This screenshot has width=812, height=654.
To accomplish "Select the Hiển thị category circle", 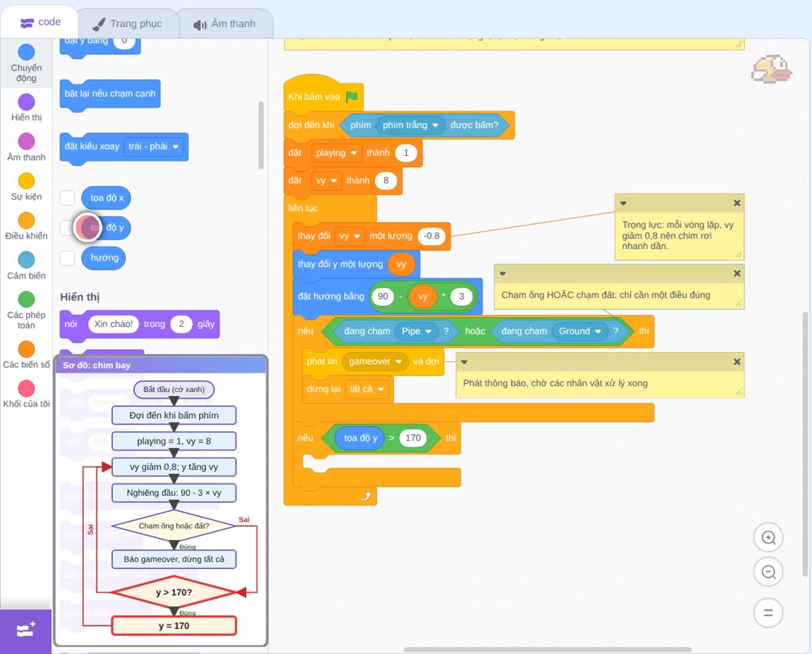I will [x=27, y=102].
